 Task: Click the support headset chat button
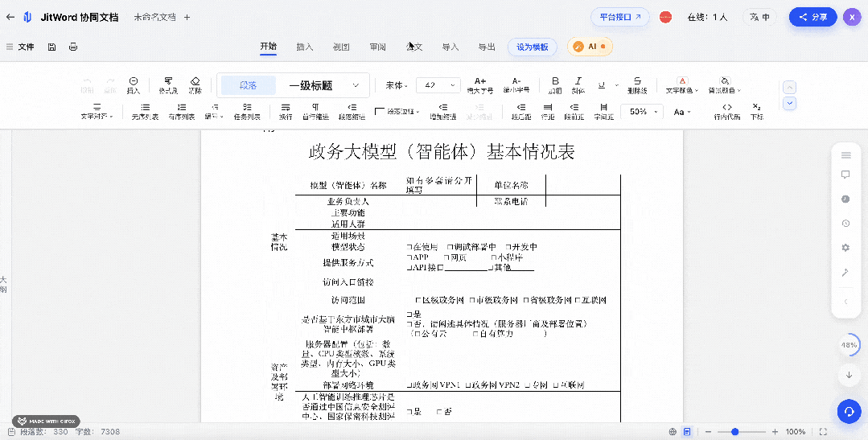(849, 411)
